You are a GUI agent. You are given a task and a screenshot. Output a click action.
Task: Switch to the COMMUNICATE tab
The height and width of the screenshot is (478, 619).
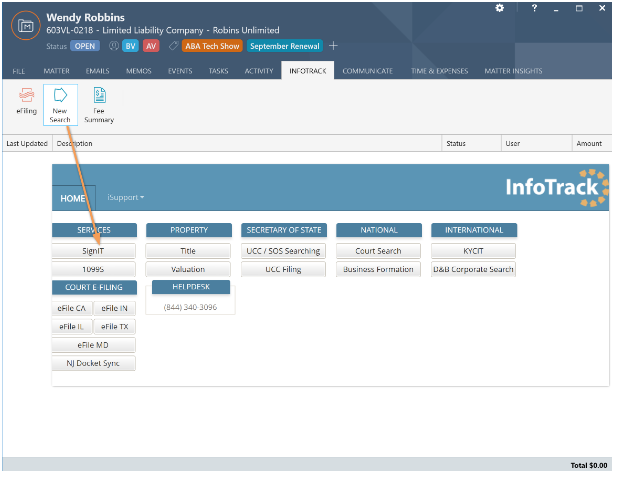pos(368,71)
